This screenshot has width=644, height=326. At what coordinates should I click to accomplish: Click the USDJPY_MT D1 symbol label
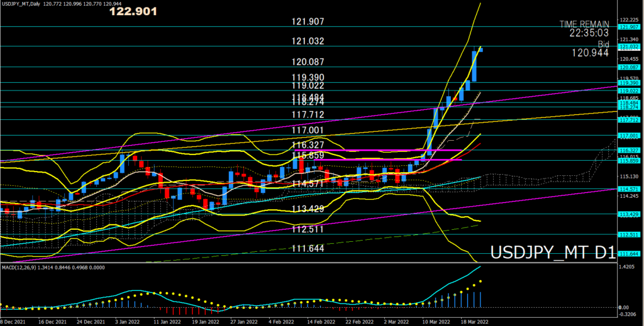(x=553, y=253)
